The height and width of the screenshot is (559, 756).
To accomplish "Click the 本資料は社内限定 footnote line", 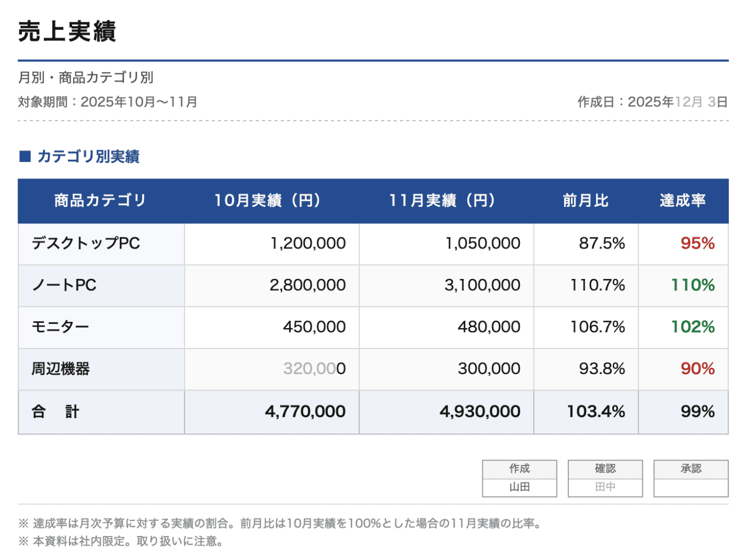I will pos(121,541).
